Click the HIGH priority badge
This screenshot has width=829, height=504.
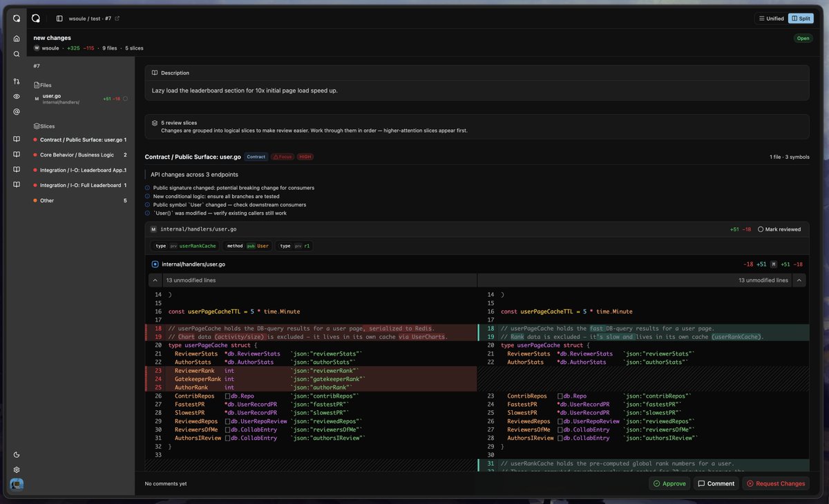(305, 157)
